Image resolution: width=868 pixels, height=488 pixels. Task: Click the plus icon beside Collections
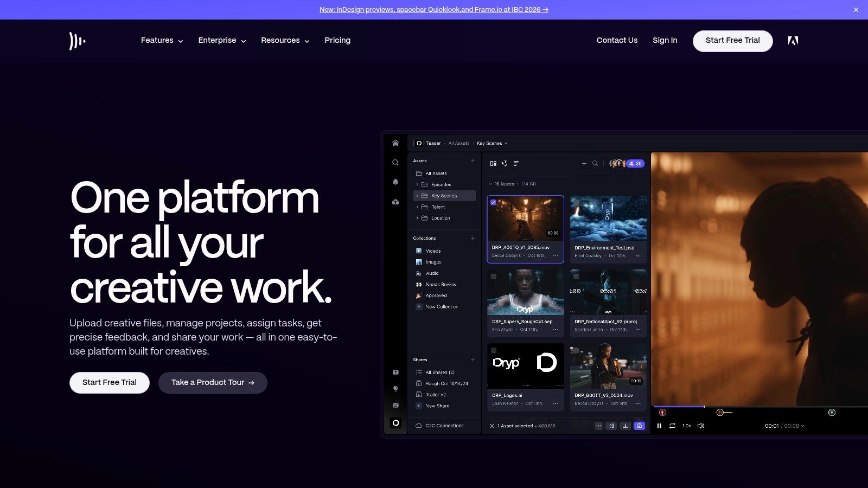tap(473, 238)
